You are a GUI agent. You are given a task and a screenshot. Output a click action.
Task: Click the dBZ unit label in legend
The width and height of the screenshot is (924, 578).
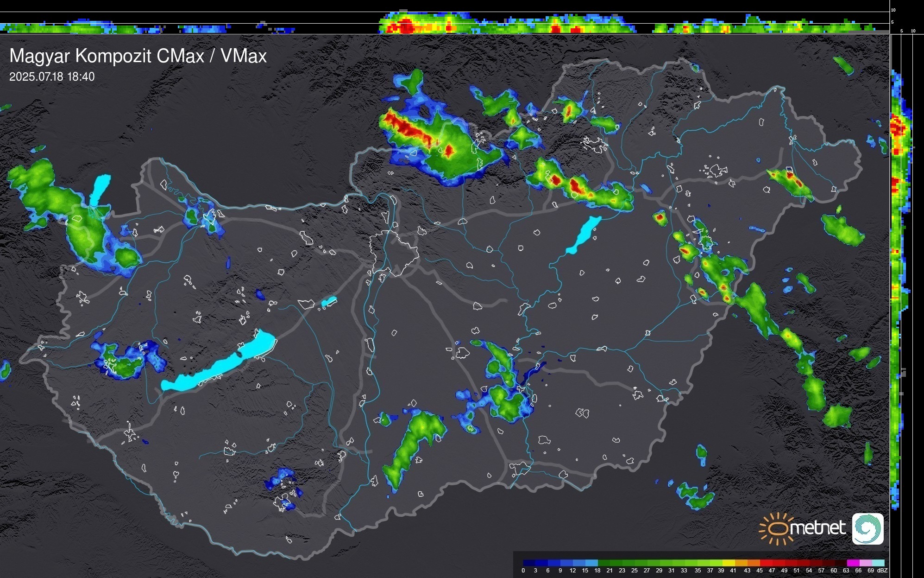tap(882, 571)
